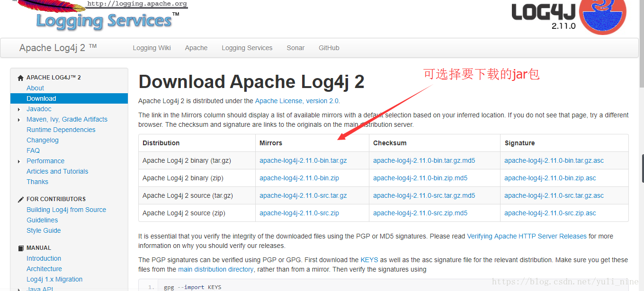Click the Log4j 2.11.0 logo
This screenshot has height=291, width=644.
pos(569,17)
